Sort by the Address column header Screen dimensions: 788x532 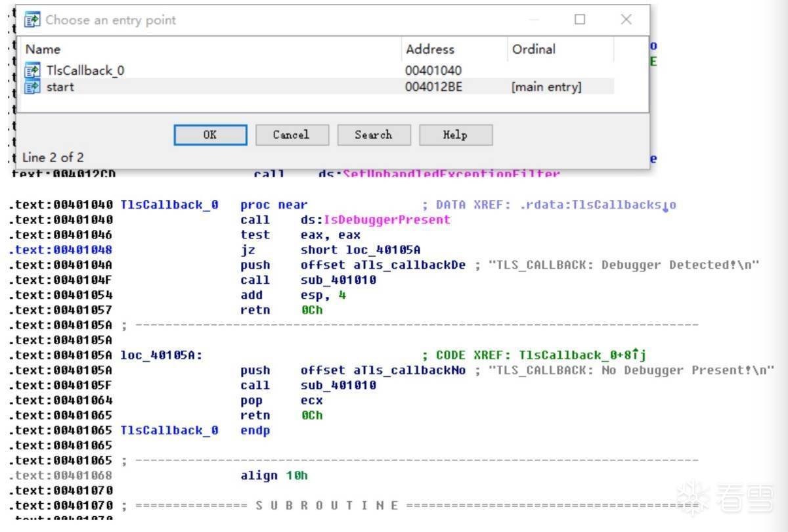pos(454,49)
